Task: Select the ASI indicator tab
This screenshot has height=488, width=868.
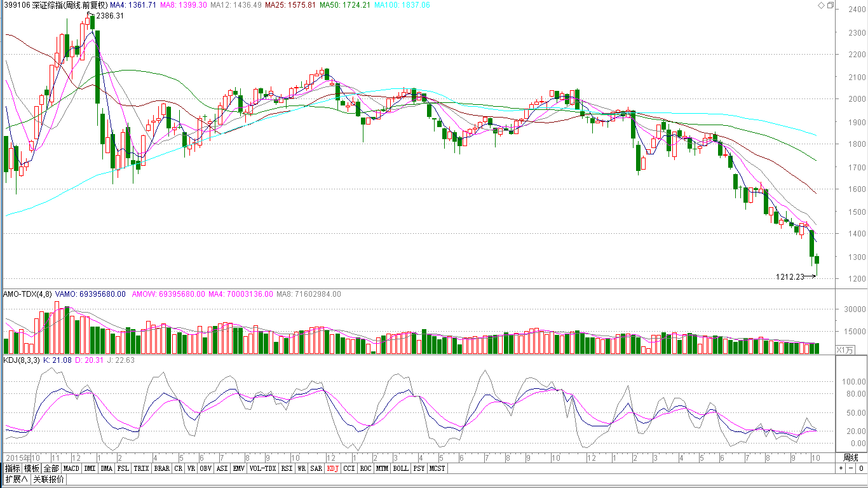Action: pyautogui.click(x=222, y=468)
